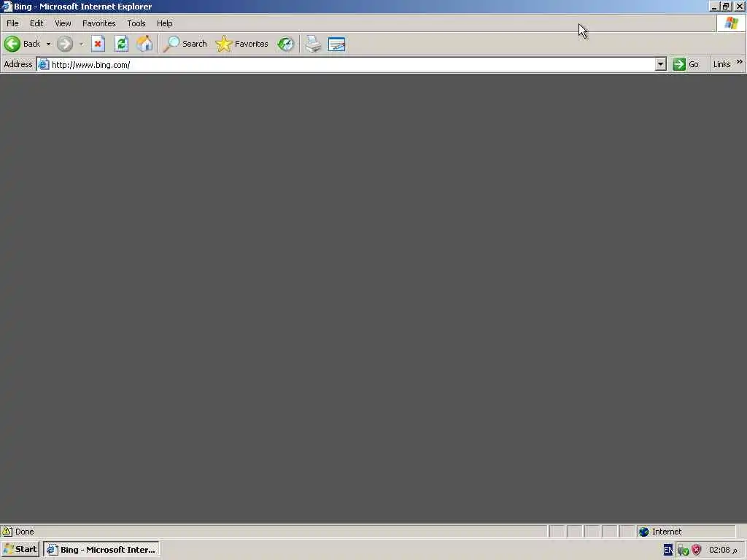Show browsing History with clock icon
The height and width of the screenshot is (560, 747).
[285, 44]
